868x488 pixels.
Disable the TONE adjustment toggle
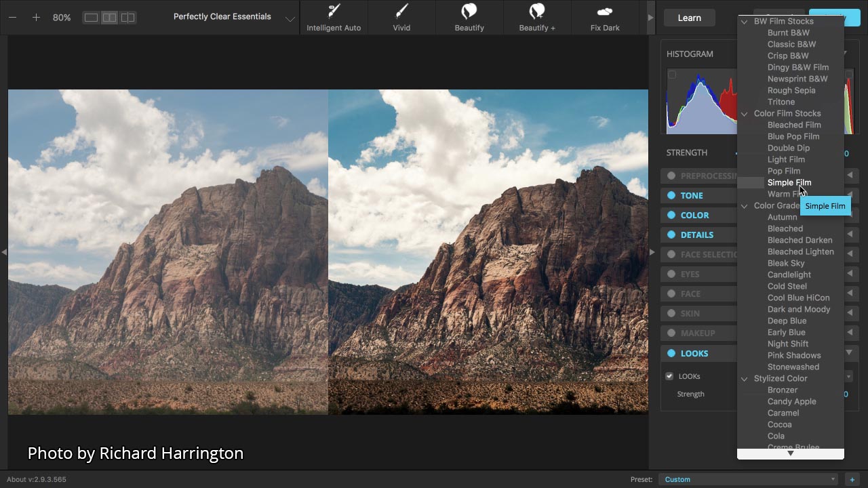[x=671, y=195]
